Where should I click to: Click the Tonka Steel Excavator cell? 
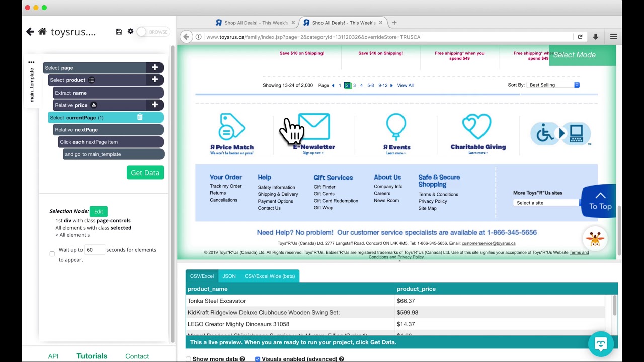pyautogui.click(x=290, y=301)
